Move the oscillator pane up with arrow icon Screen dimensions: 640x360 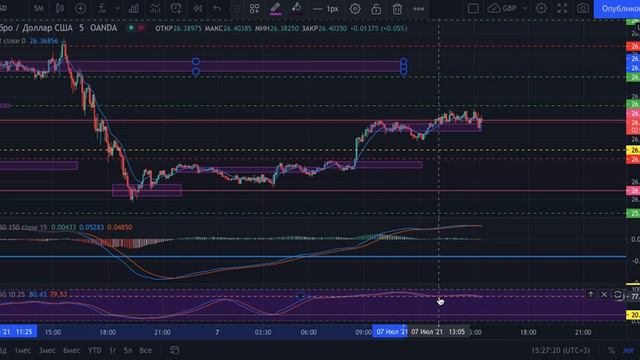tap(590, 294)
